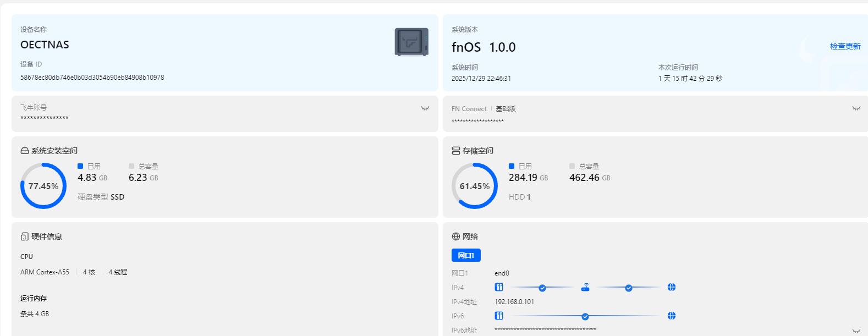Click the FN Connect label
The height and width of the screenshot is (336, 868).
point(469,109)
